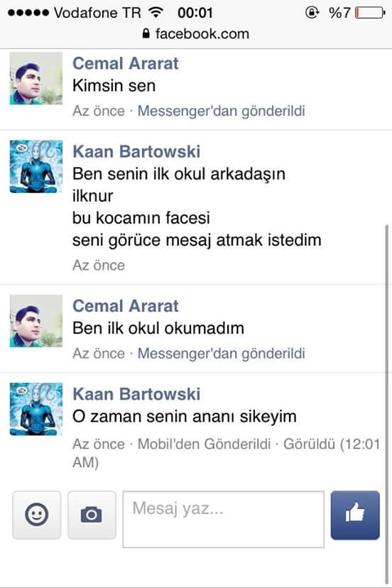Tap the emoji smiley icon
This screenshot has height=588, width=392.
pyautogui.click(x=37, y=515)
